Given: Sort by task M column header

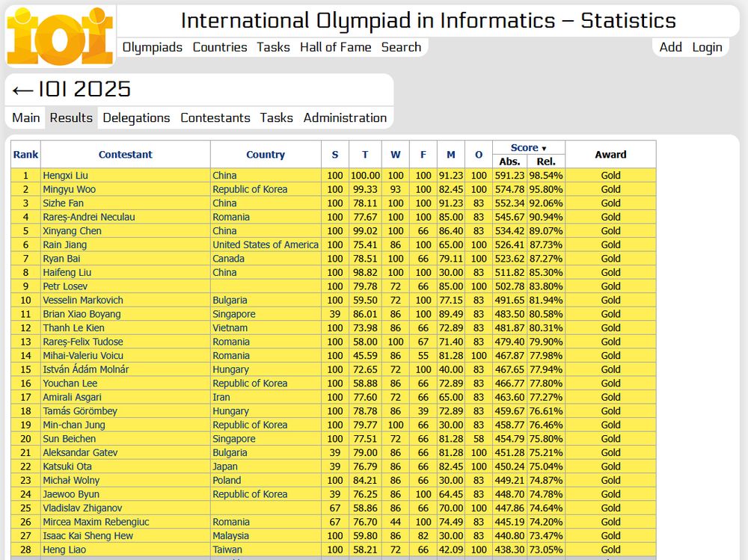Looking at the screenshot, I should tap(451, 155).
